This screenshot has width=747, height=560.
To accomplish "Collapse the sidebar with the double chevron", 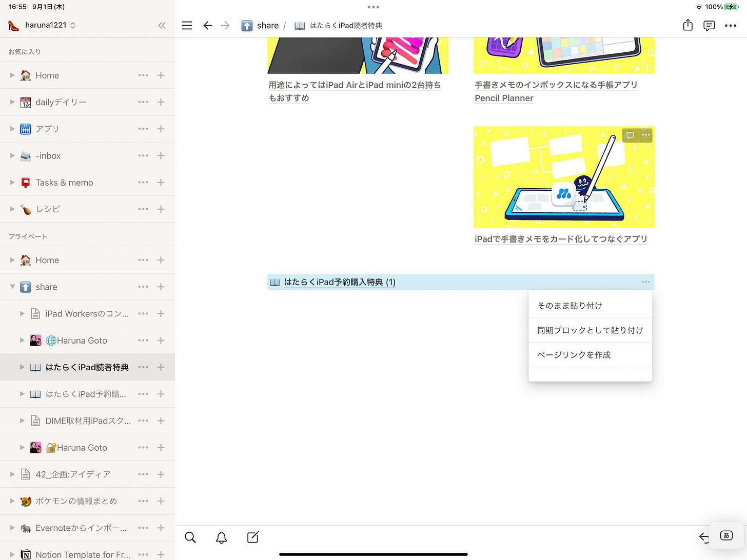I will coord(162,25).
